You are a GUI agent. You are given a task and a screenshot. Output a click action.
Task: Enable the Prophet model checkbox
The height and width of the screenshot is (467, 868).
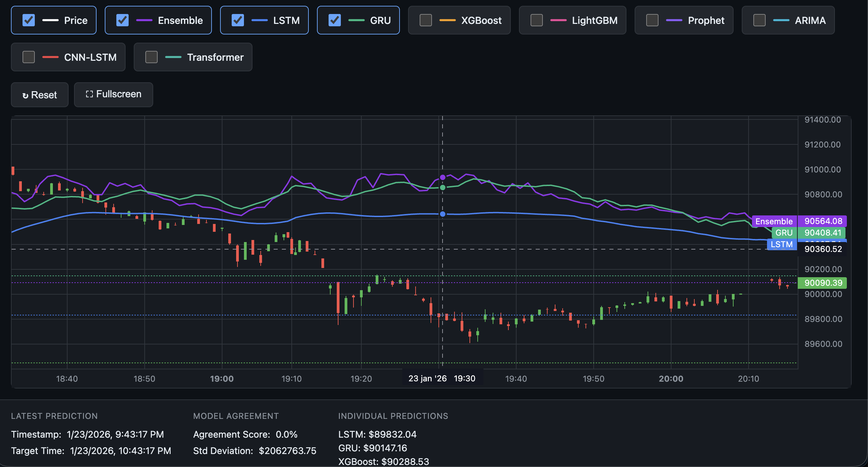652,20
